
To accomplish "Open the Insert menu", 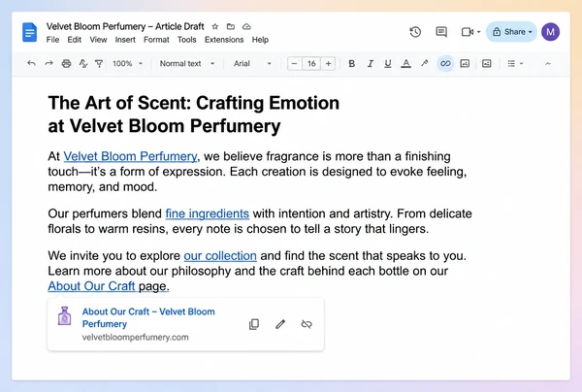I will [125, 40].
